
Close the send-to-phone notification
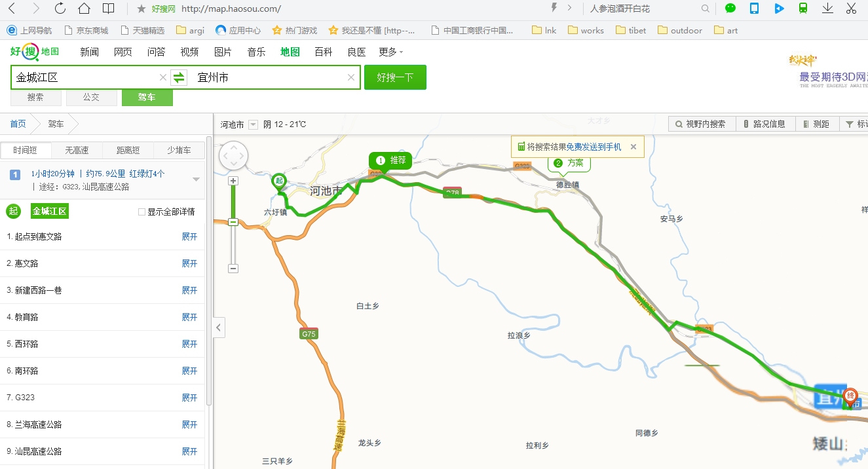click(x=633, y=147)
